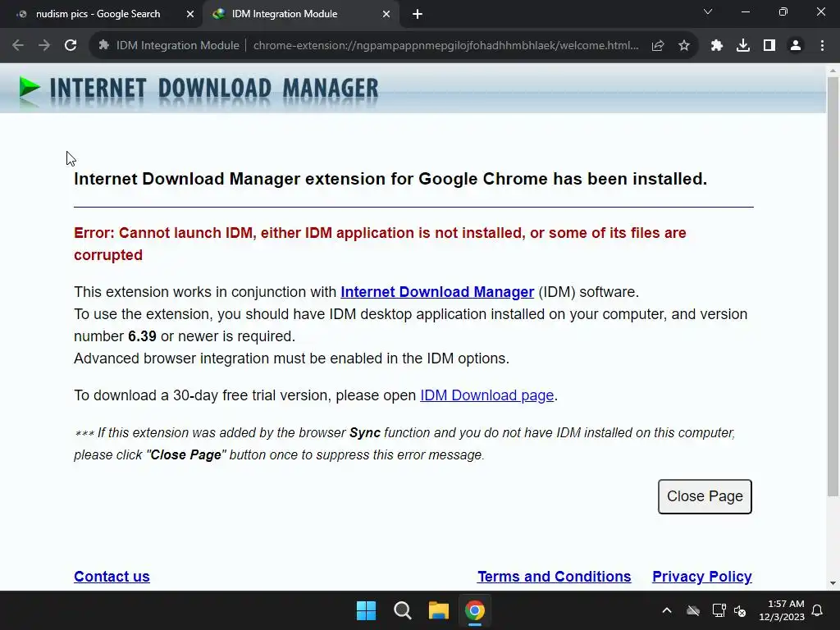Click the version number 6.39 text
Screen dimensions: 840x630
[142, 336]
